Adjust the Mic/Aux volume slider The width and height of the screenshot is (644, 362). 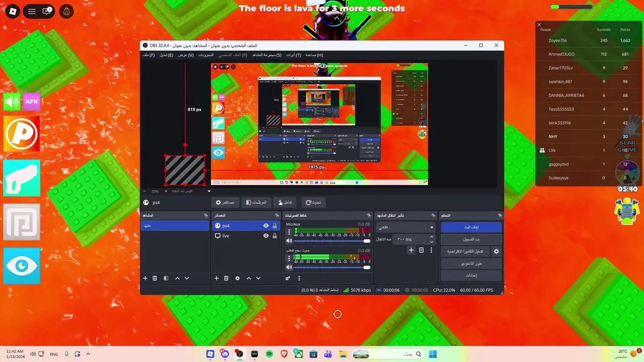pos(332,241)
